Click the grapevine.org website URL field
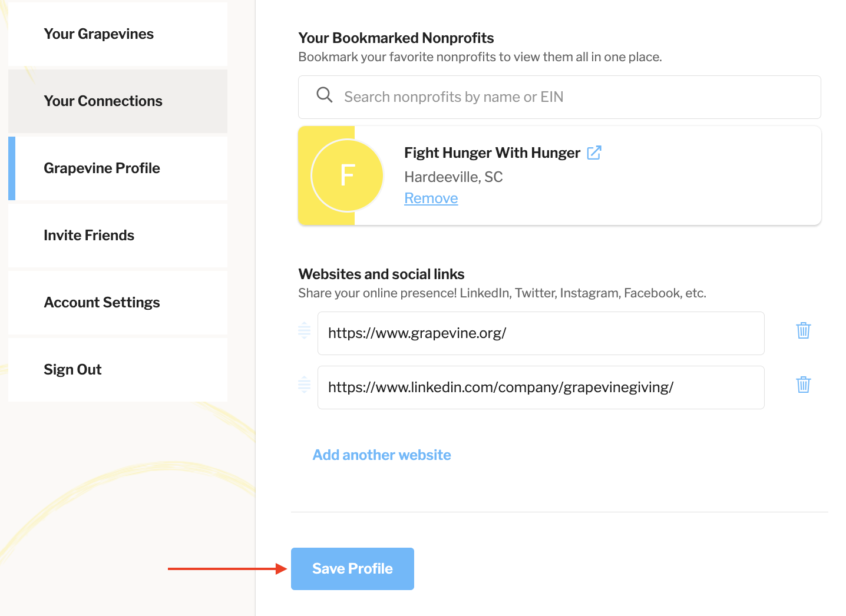The image size is (846, 616). tap(540, 333)
